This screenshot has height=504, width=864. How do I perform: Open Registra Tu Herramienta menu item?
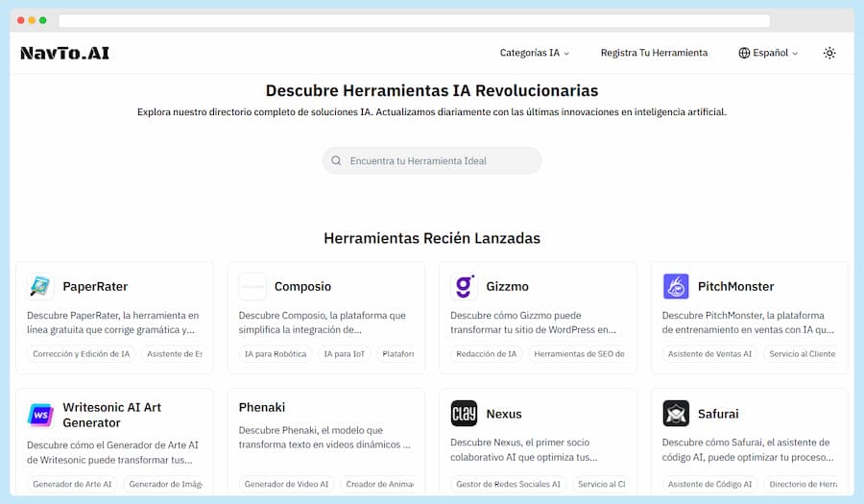coord(654,53)
